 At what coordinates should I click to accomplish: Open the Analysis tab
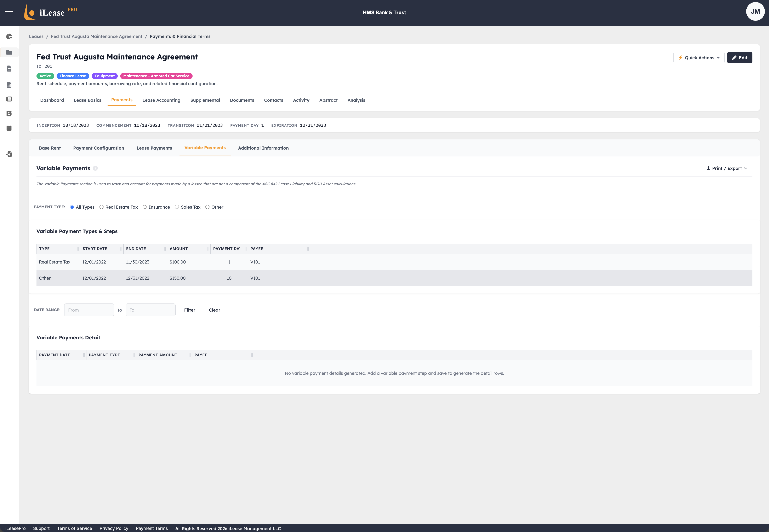pyautogui.click(x=356, y=100)
